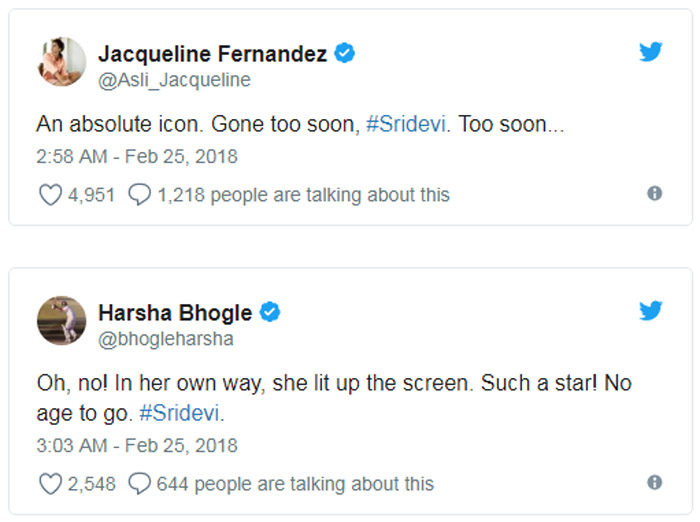Open the Jacqueline Fernandez profile name
Viewport: 700px width, 522px height.
click(212, 54)
